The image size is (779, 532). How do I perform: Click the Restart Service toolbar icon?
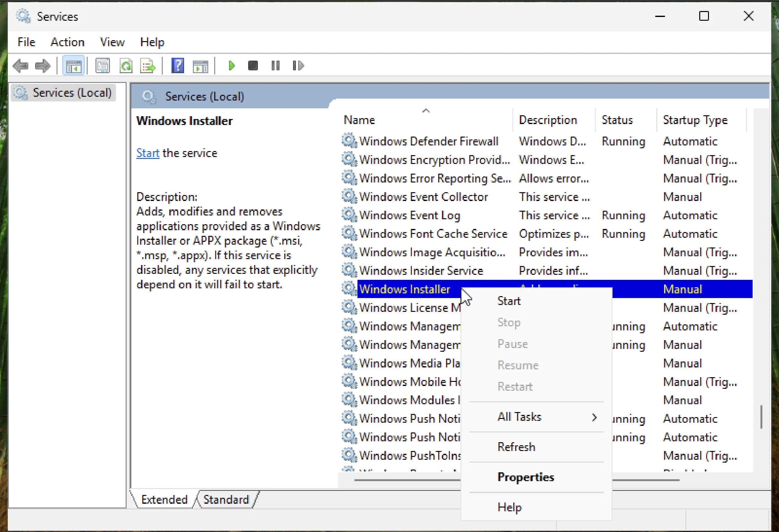[x=298, y=66]
